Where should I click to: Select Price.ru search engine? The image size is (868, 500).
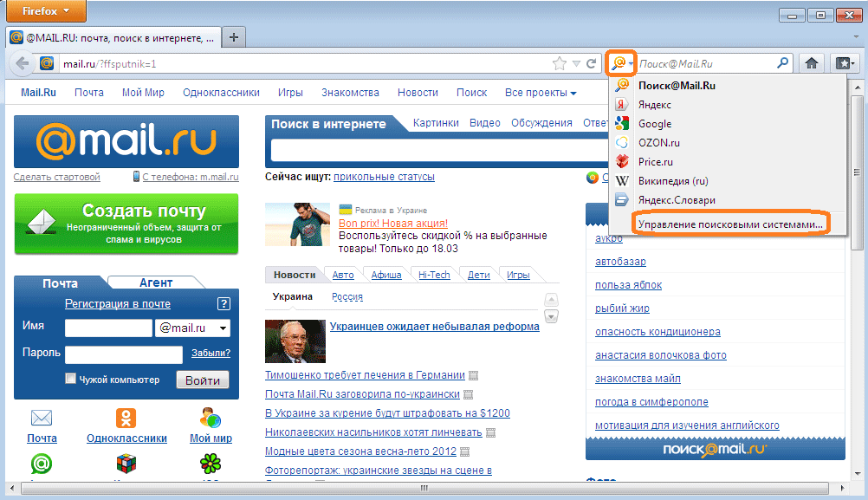728,162
